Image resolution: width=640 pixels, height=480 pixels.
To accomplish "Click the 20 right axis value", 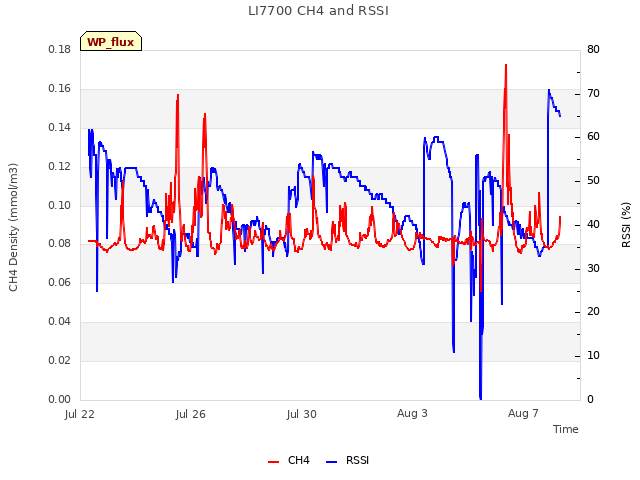I will (593, 312).
